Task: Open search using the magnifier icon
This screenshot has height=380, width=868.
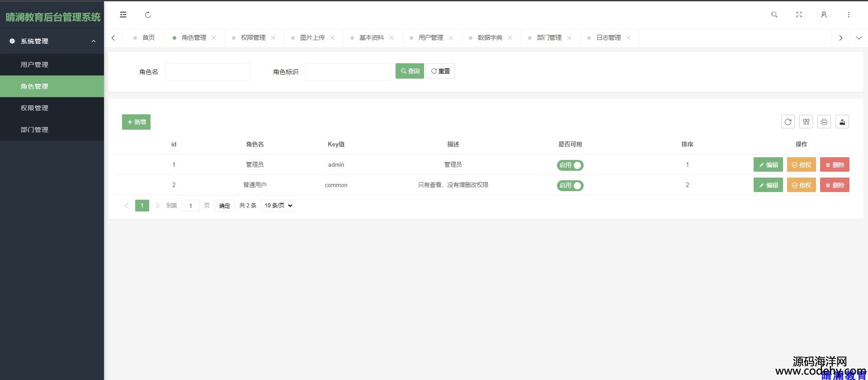Action: click(x=774, y=15)
